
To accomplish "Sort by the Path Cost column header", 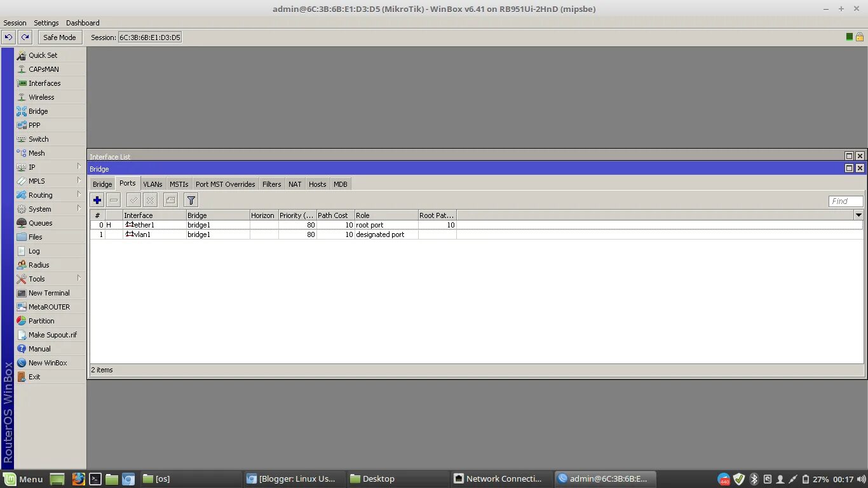I will [x=335, y=215].
